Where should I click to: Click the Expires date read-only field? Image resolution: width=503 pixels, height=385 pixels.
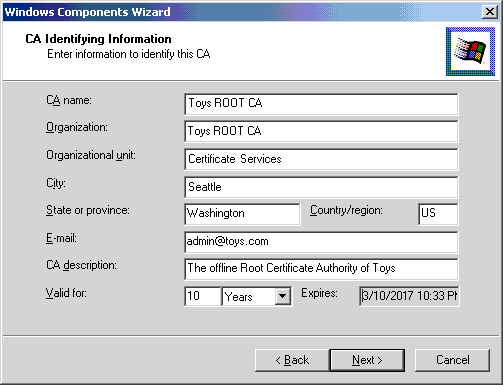pos(409,296)
